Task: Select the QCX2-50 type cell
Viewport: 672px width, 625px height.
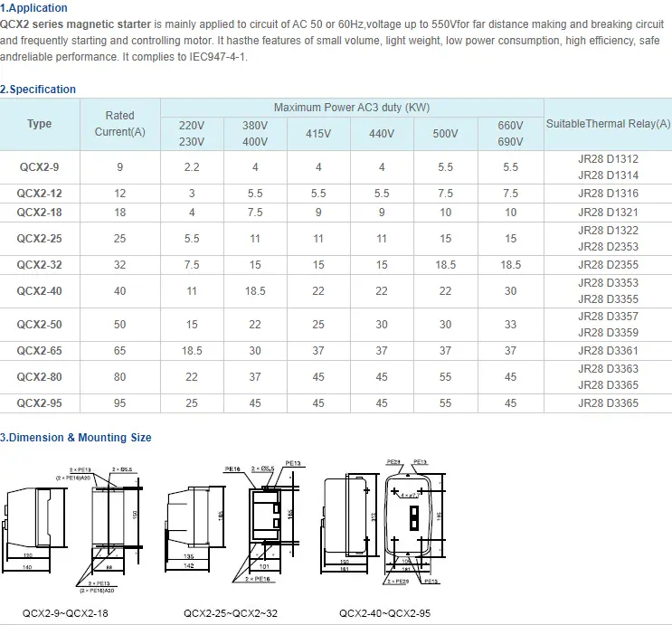Action: click(40, 324)
